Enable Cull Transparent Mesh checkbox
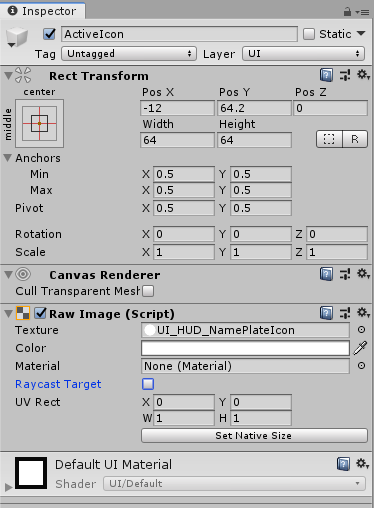The height and width of the screenshot is (508, 374). pos(148,291)
